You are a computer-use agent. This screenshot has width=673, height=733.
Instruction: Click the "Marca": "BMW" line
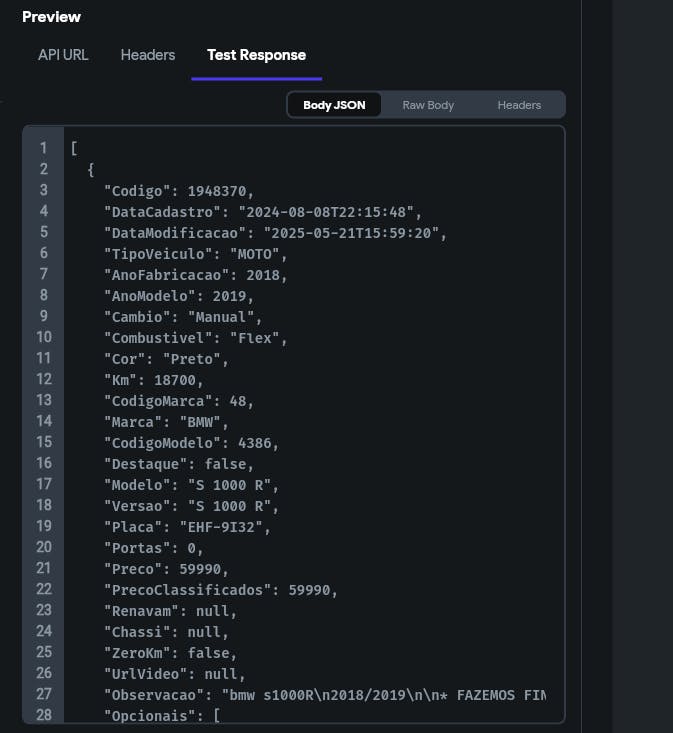[x=166, y=422]
